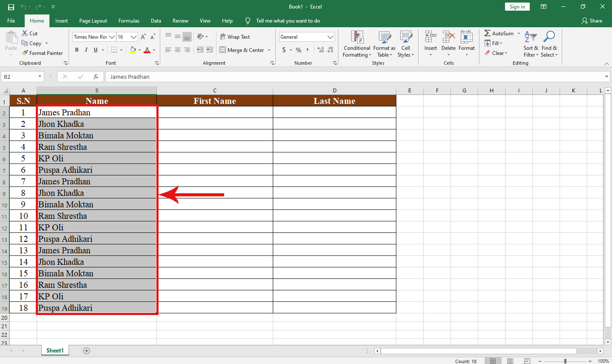Image resolution: width=612 pixels, height=364 pixels.
Task: Apply the Percent Style icon
Action: [298, 50]
